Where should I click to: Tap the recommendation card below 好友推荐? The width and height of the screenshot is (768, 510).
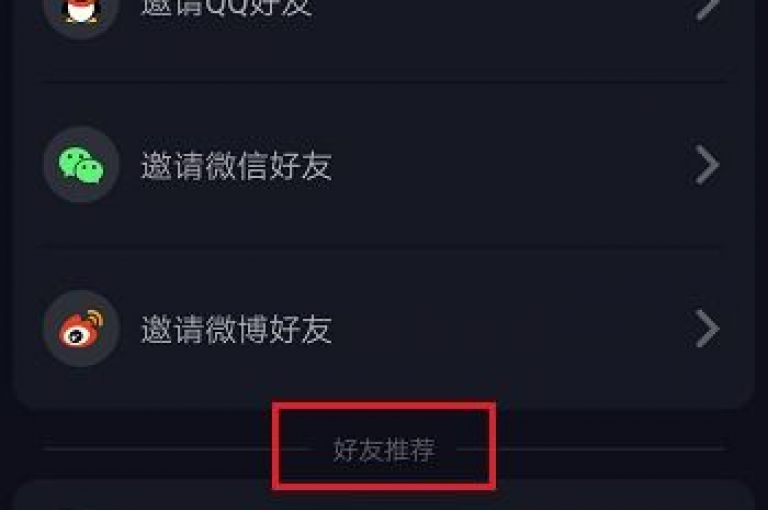point(384,495)
